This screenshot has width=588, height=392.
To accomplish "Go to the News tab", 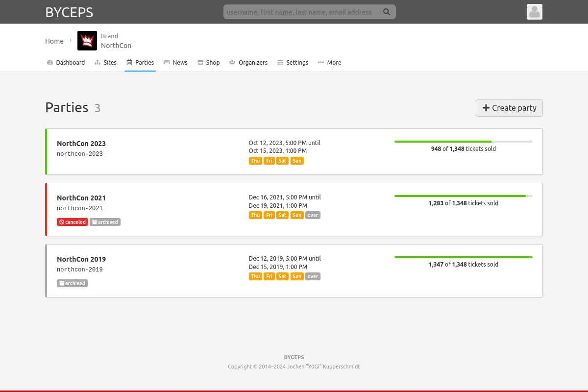I will 175,63.
